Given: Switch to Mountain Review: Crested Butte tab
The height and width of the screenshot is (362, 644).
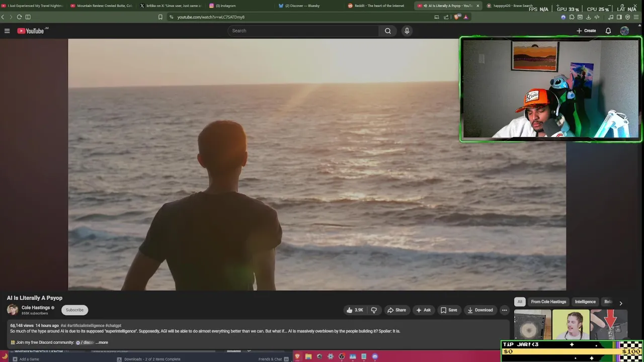Looking at the screenshot, I should click(101, 6).
